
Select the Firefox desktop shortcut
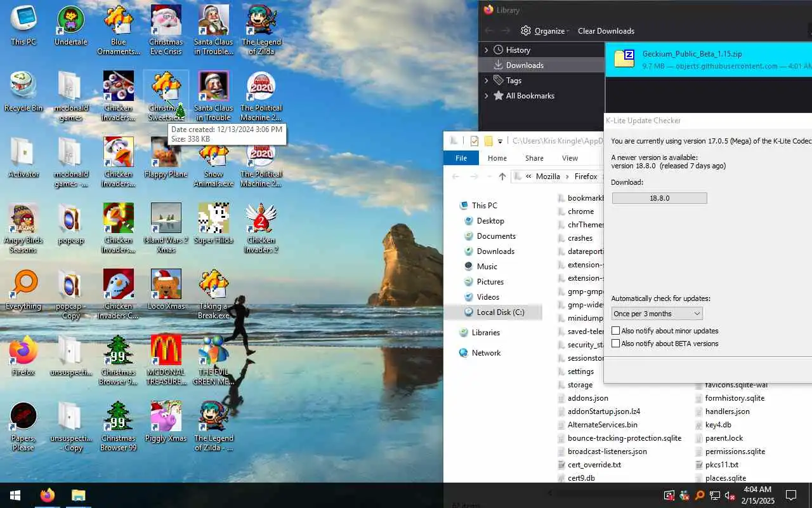click(x=23, y=356)
